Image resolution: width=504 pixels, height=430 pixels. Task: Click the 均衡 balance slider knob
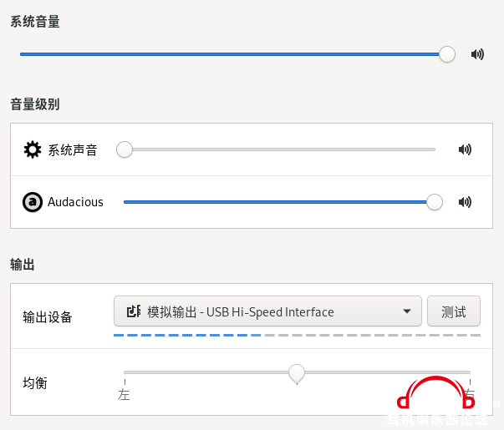tap(297, 373)
